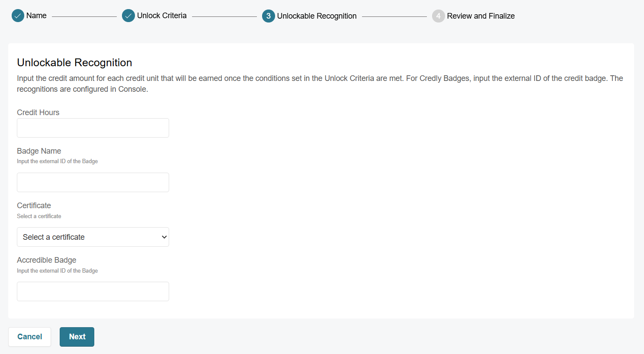This screenshot has width=644, height=354.
Task: Click the Unlock Criteria checkmark icon
Action: (x=128, y=16)
